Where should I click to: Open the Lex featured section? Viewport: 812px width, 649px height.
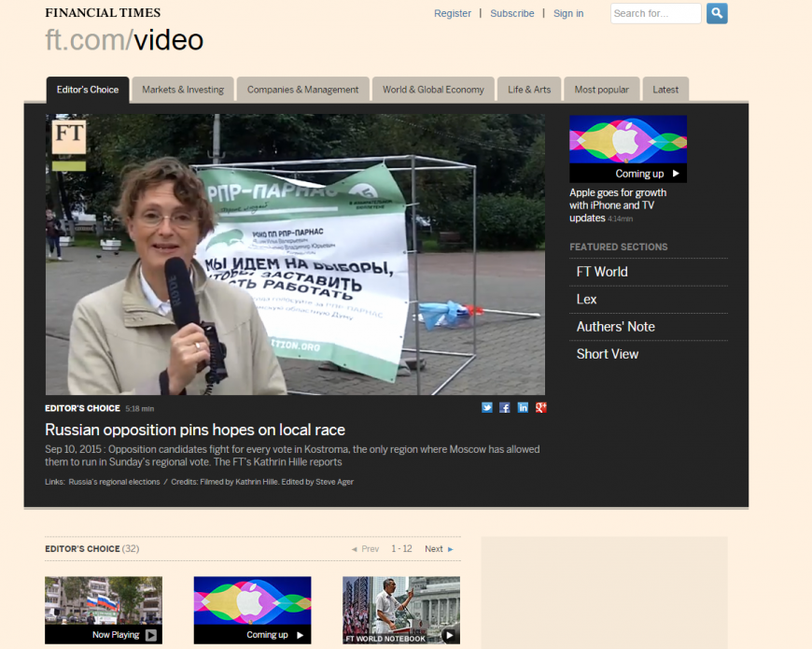click(586, 300)
